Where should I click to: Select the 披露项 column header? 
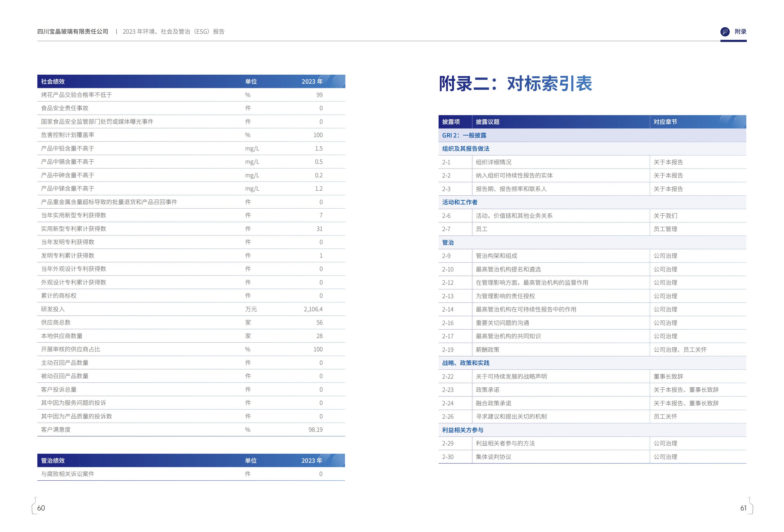point(451,122)
